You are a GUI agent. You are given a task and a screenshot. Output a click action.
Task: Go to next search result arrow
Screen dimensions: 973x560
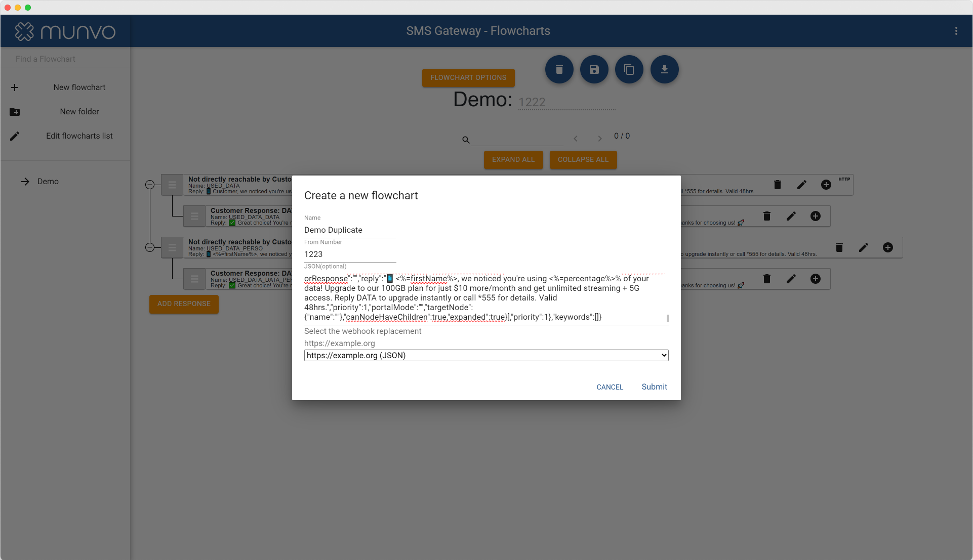pyautogui.click(x=599, y=139)
